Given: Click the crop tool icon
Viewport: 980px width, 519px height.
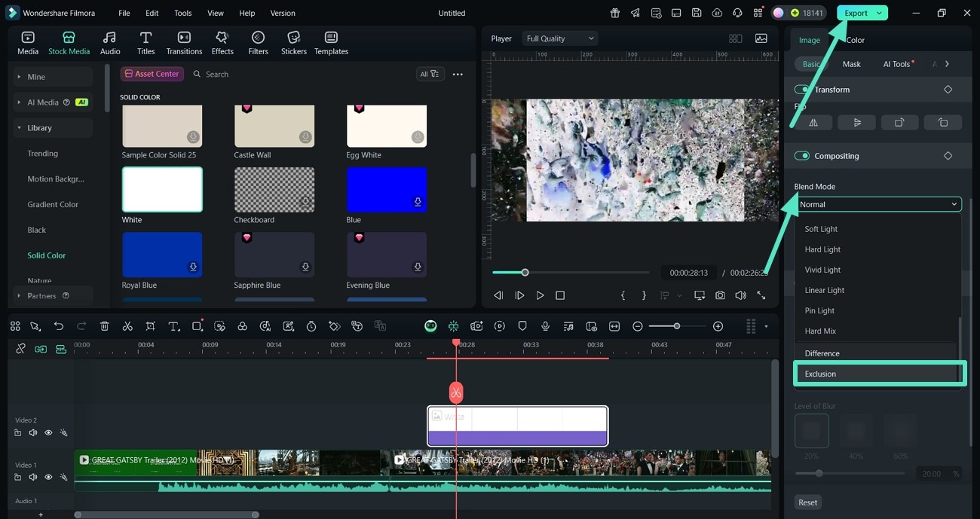Looking at the screenshot, I should (x=151, y=326).
